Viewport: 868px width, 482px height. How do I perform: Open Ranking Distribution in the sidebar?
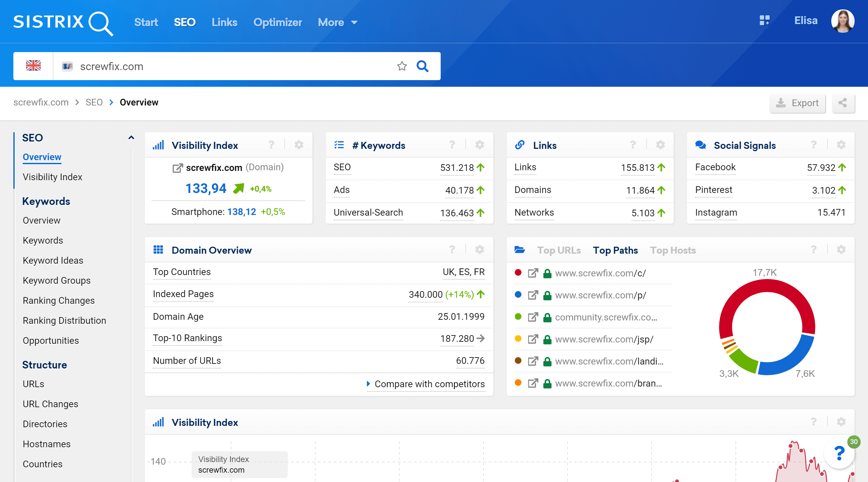pyautogui.click(x=64, y=320)
